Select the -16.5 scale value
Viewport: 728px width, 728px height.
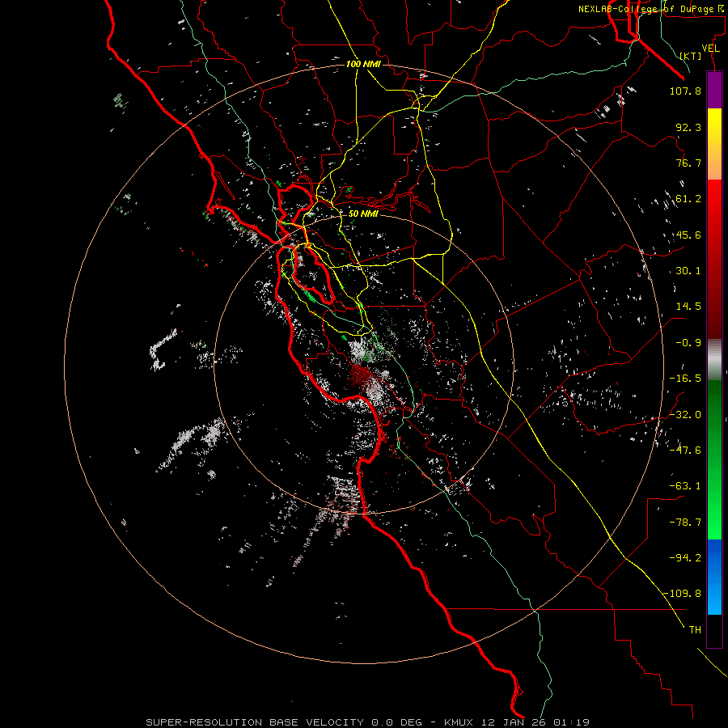tap(685, 379)
